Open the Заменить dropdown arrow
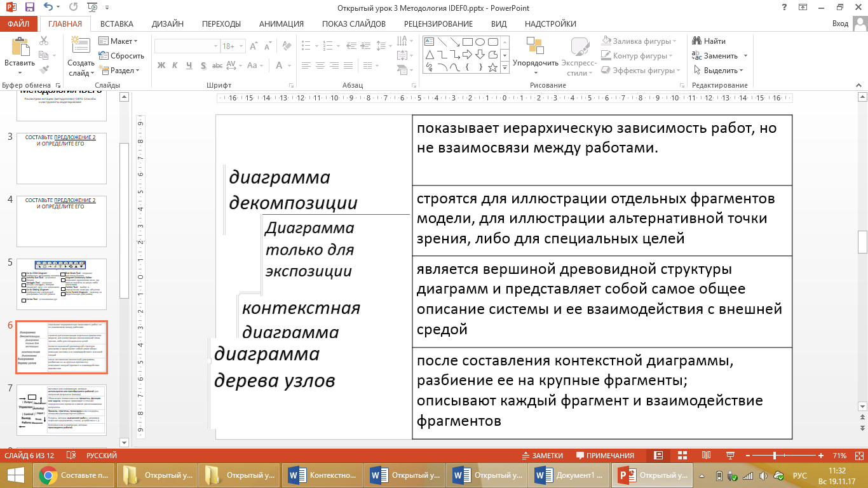Screen dimensions: 868x488 pyautogui.click(x=745, y=56)
